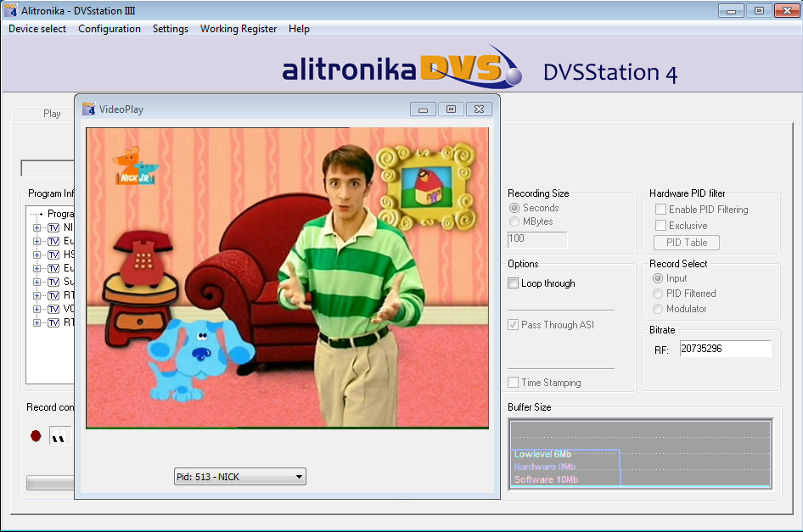Click the Alitronika app icon in title bar

click(11, 11)
